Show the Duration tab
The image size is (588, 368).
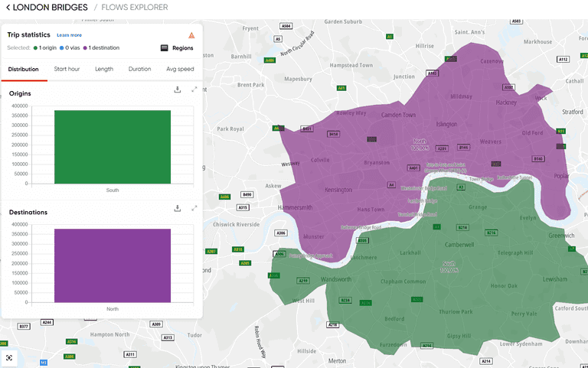[x=139, y=70]
